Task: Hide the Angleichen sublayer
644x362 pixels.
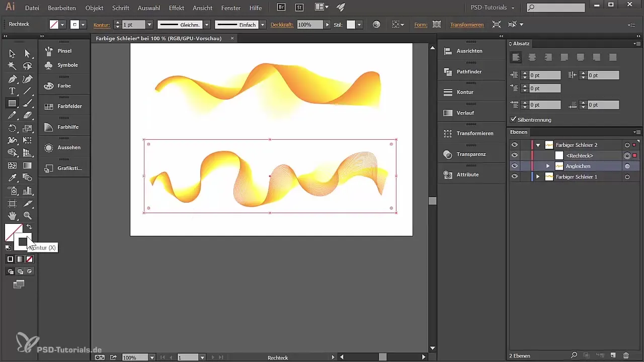Action: pos(514,166)
